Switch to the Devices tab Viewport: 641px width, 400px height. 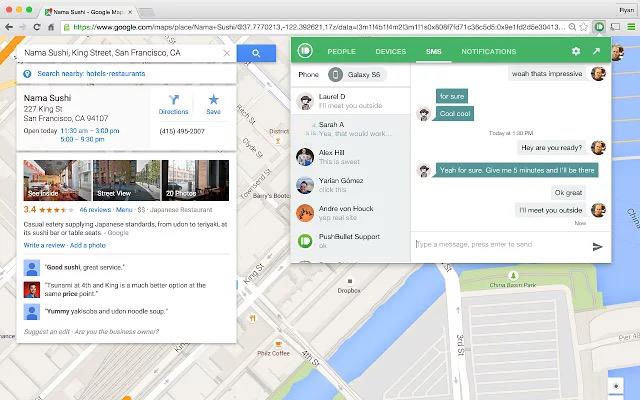390,52
